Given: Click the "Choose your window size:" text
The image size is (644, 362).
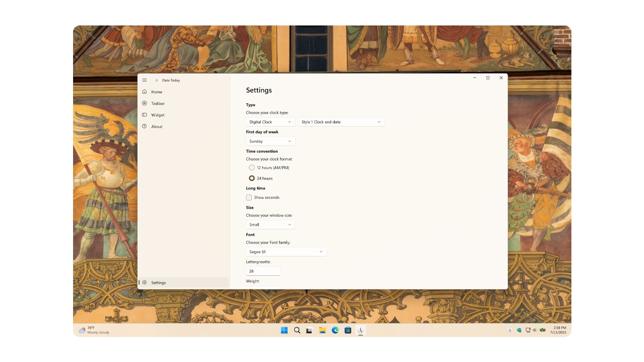Looking at the screenshot, I should [x=269, y=215].
